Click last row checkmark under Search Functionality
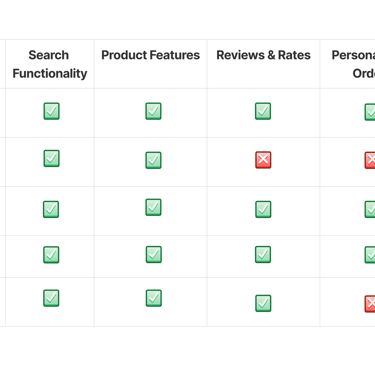This screenshot has width=375, height=366. coord(51,298)
